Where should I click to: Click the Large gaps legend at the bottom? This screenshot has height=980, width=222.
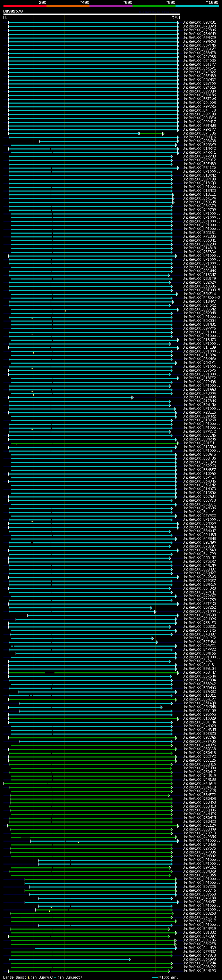pos(43,977)
